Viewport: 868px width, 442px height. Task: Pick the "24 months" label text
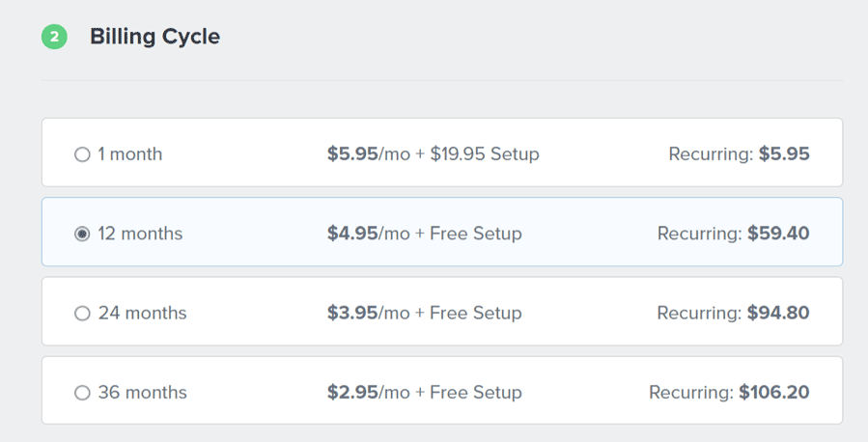[x=142, y=313]
